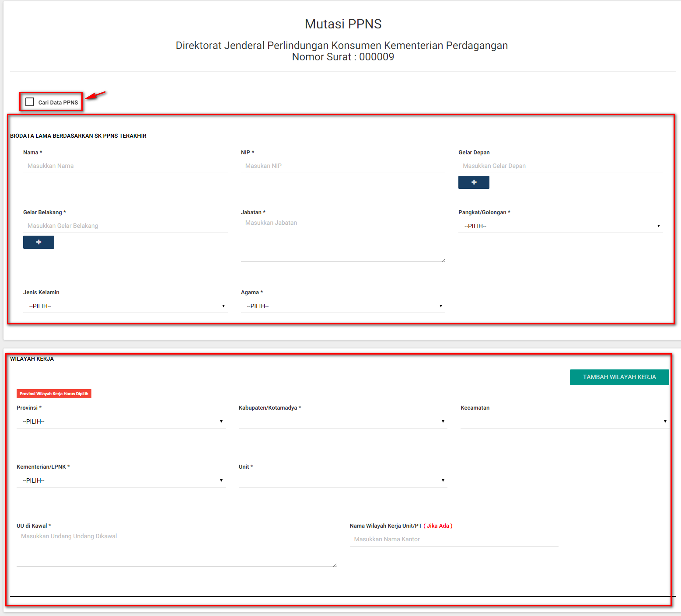The width and height of the screenshot is (681, 616).
Task: Click inside the Jabatan textarea
Action: point(342,239)
